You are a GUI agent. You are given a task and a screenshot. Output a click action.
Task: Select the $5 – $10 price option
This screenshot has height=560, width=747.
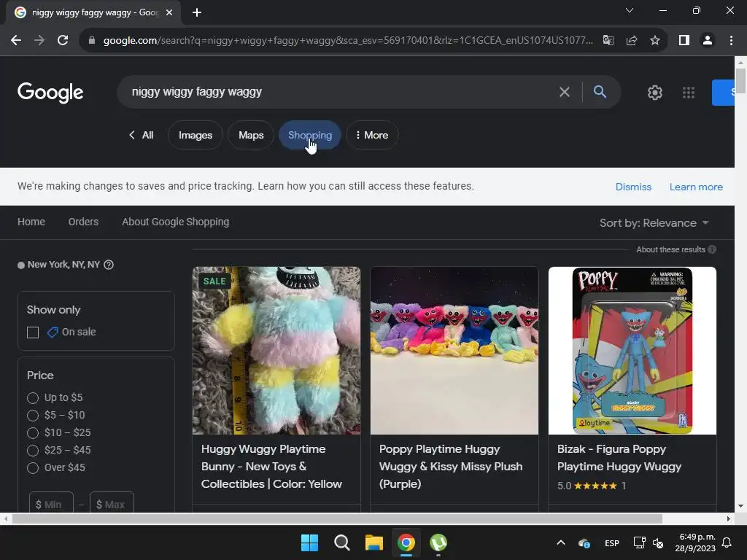coord(33,415)
